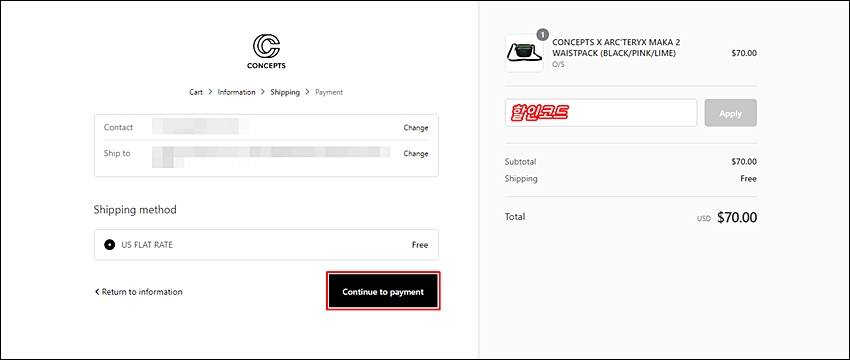The image size is (850, 360).
Task: Change the Contact details
Action: click(x=416, y=128)
